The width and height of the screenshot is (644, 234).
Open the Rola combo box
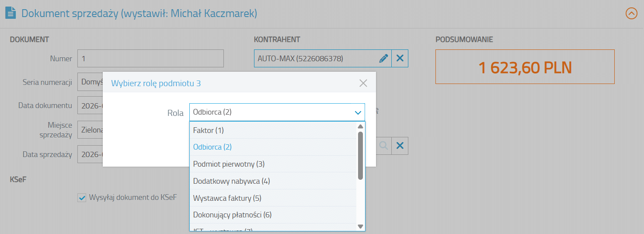click(277, 112)
